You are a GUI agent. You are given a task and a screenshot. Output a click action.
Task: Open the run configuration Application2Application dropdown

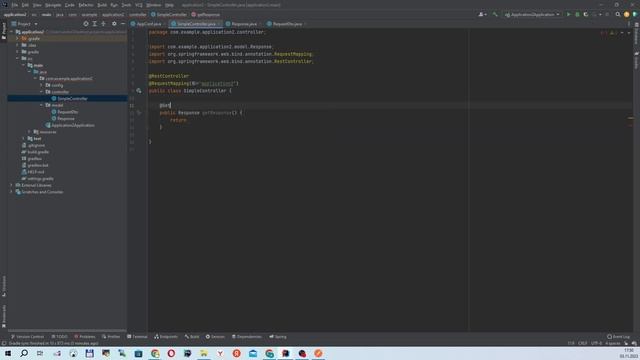click(x=532, y=14)
